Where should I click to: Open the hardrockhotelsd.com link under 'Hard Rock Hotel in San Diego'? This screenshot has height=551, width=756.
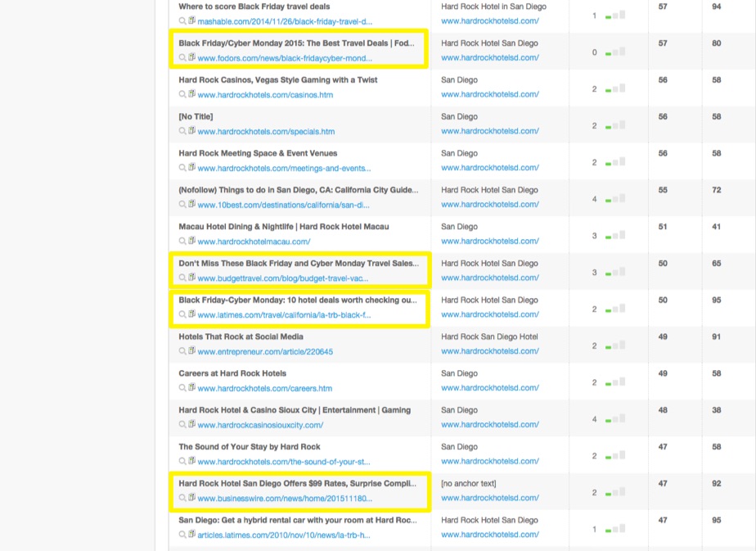[490, 20]
